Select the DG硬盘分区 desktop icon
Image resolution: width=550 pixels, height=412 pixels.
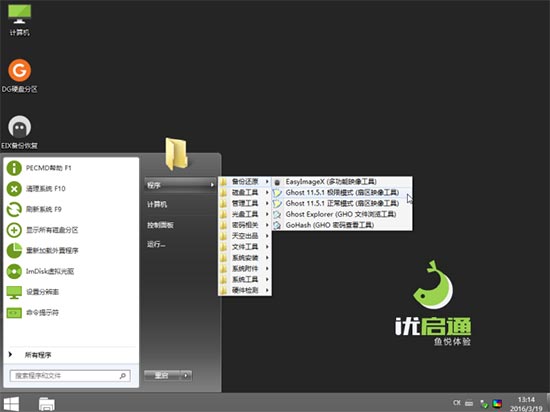click(x=19, y=76)
